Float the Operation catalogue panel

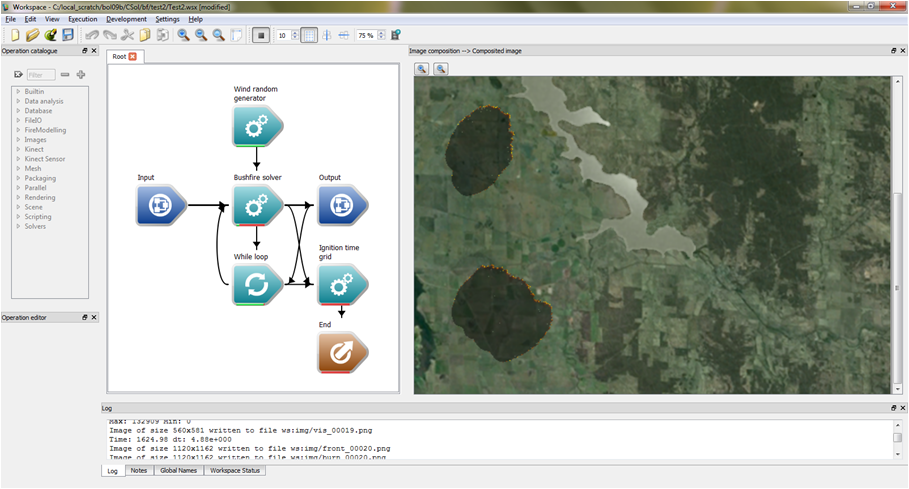(84, 51)
